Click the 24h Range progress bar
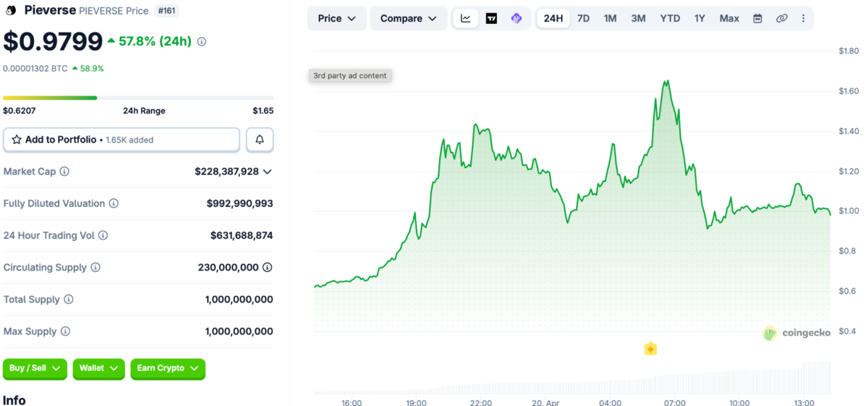This screenshot has height=406, width=868. 138,98
